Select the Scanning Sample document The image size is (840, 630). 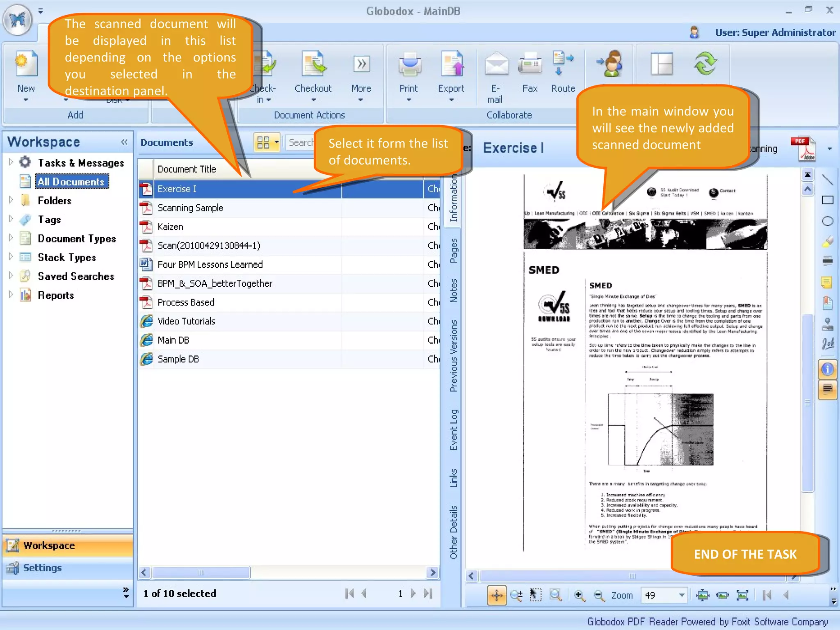(x=289, y=208)
